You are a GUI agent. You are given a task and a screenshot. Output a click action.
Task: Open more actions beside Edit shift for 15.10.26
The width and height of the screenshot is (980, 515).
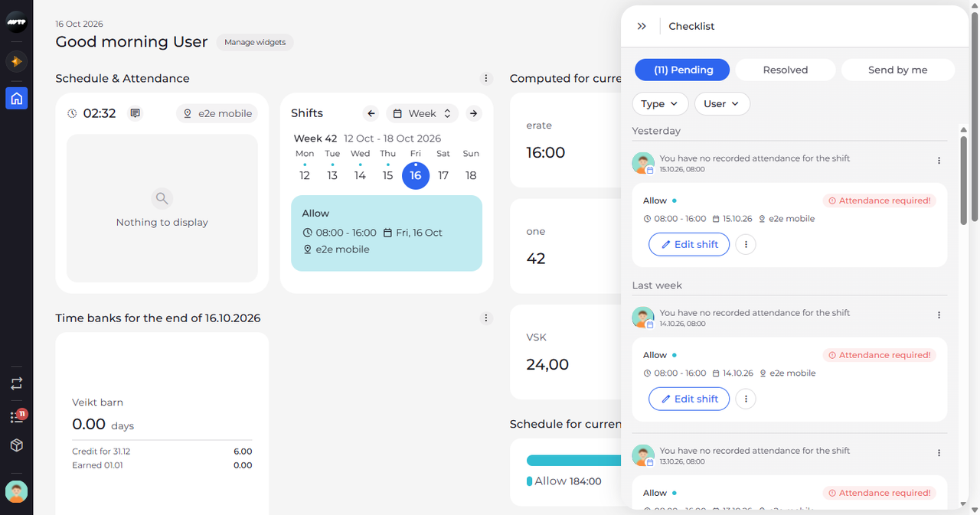click(746, 244)
